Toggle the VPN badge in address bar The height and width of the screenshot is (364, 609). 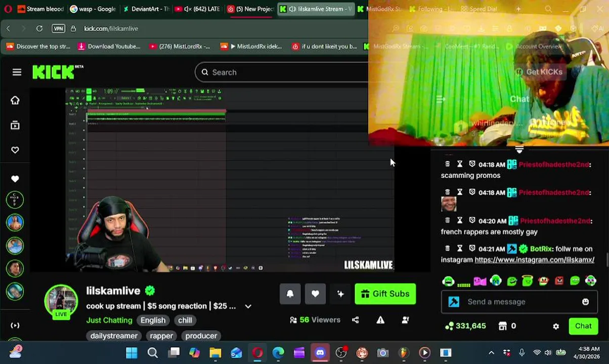point(58,29)
